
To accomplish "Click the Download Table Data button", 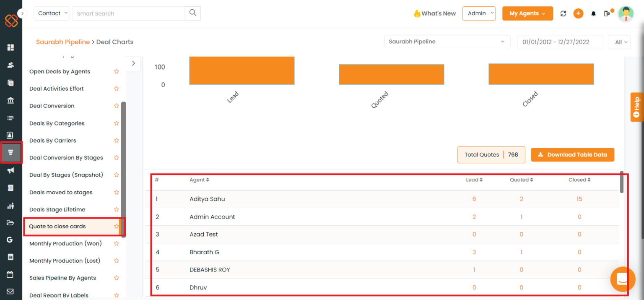I will pos(573,154).
